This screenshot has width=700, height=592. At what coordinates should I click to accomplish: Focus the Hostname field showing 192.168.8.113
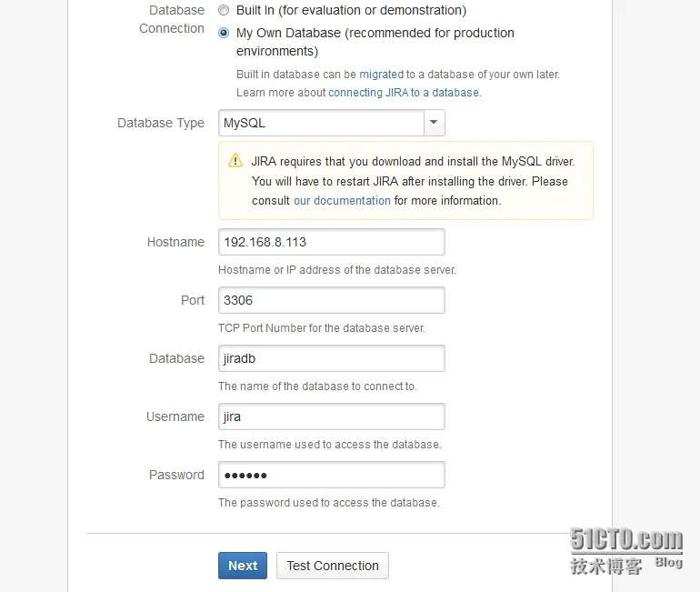[331, 242]
